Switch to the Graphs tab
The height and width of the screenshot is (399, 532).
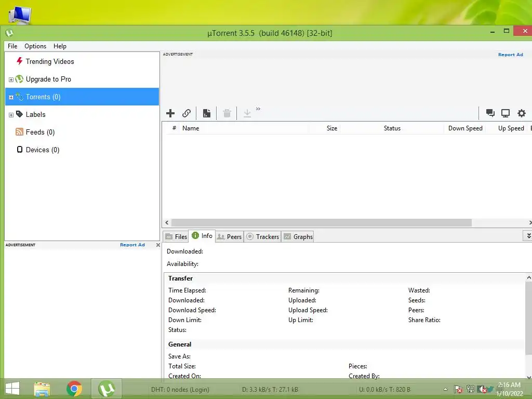[298, 237]
